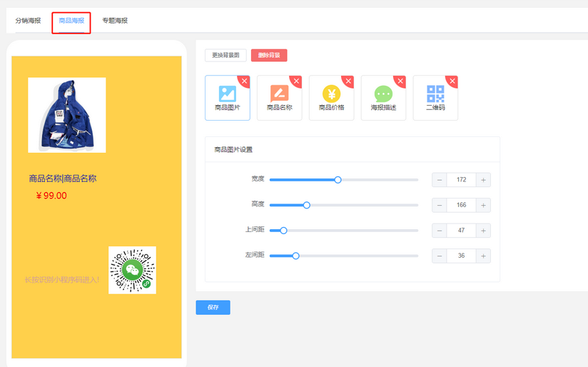Switch to the 分销海报 tab

point(29,21)
